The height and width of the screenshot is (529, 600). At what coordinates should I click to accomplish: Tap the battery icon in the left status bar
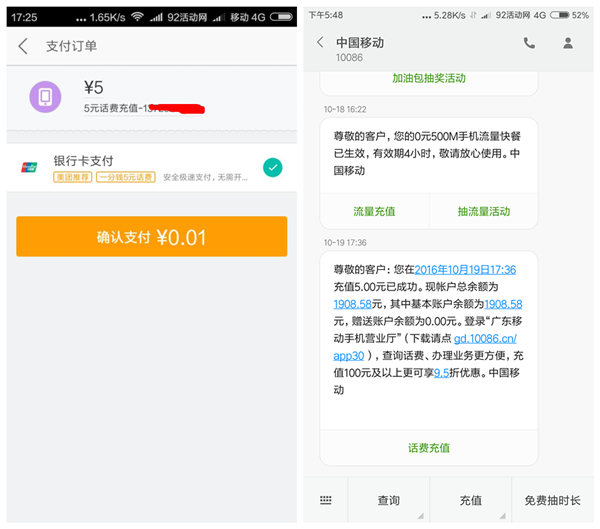[x=281, y=17]
